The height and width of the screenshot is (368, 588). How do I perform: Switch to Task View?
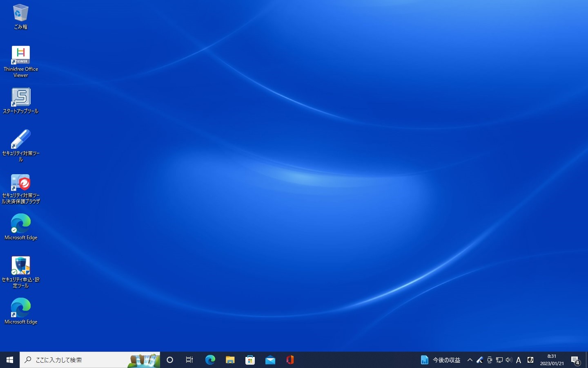point(189,360)
